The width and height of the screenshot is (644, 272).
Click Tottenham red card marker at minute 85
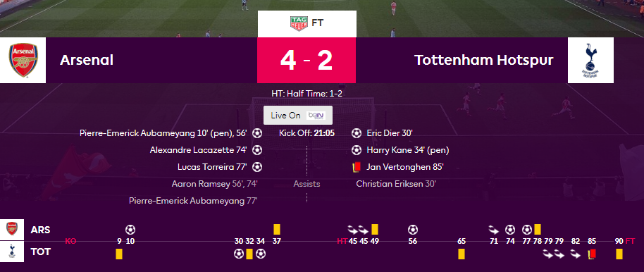(x=592, y=254)
